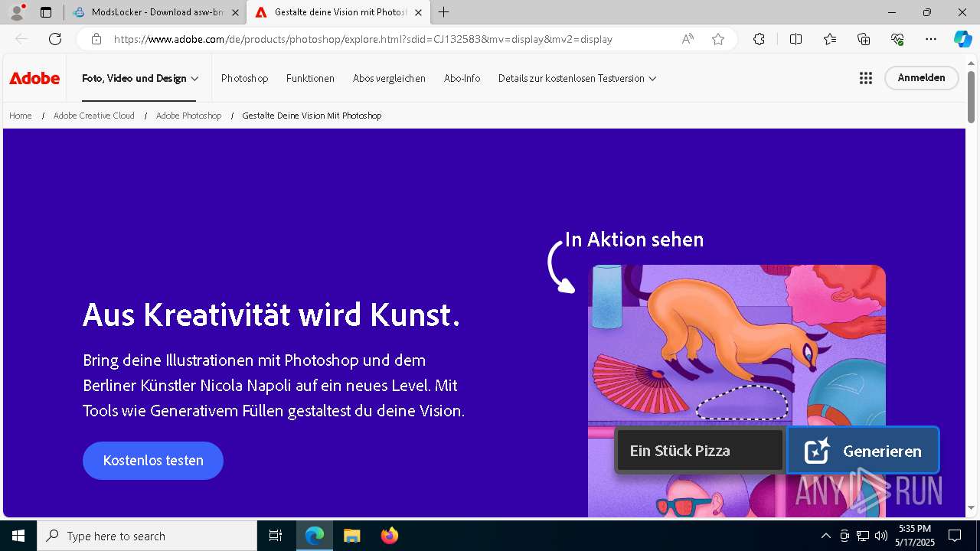Click the Generieren button

click(863, 451)
